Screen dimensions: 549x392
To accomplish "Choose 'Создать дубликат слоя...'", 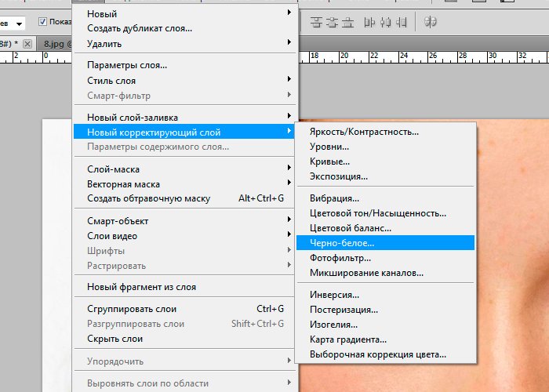I will tap(140, 29).
